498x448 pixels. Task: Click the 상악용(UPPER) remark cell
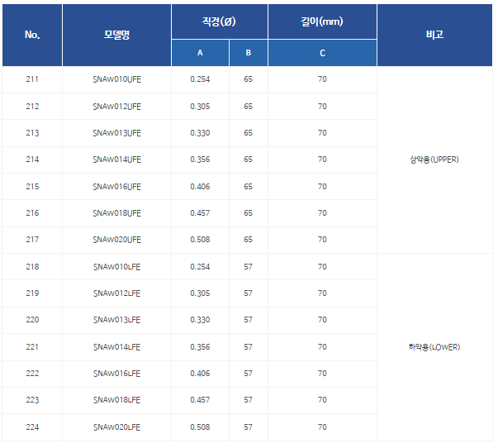point(434,160)
